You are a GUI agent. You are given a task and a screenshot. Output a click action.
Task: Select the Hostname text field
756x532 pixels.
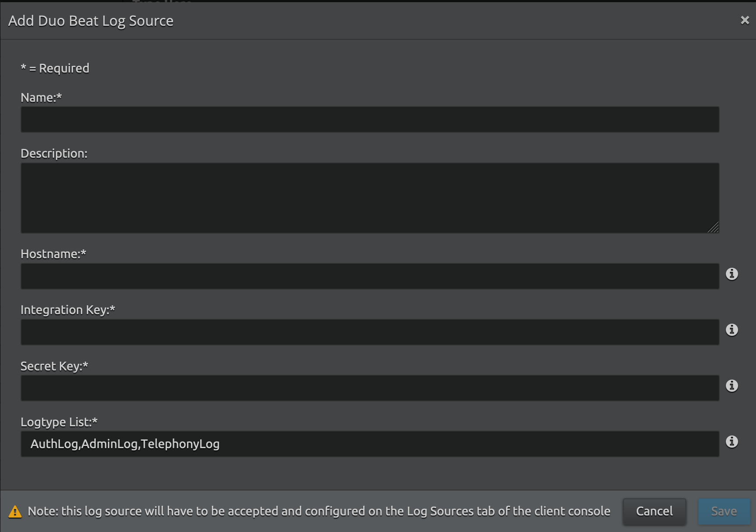(x=370, y=276)
